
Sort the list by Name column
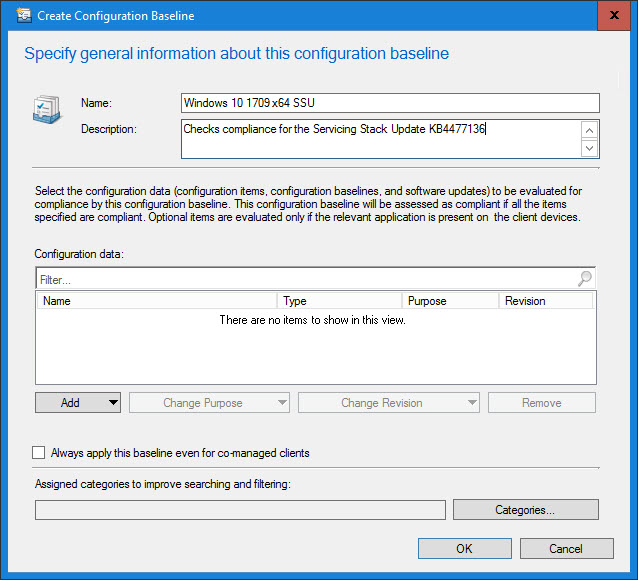(x=156, y=301)
